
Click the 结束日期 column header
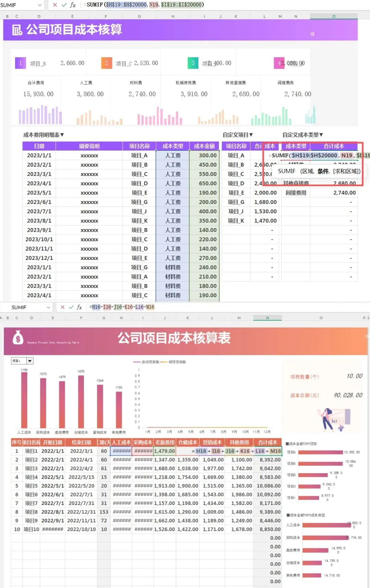coord(81,442)
